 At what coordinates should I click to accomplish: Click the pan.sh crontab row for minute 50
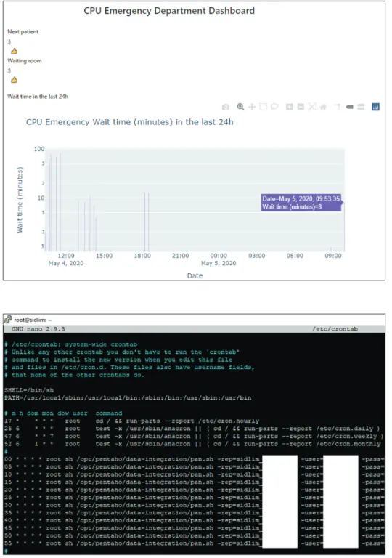point(195,535)
